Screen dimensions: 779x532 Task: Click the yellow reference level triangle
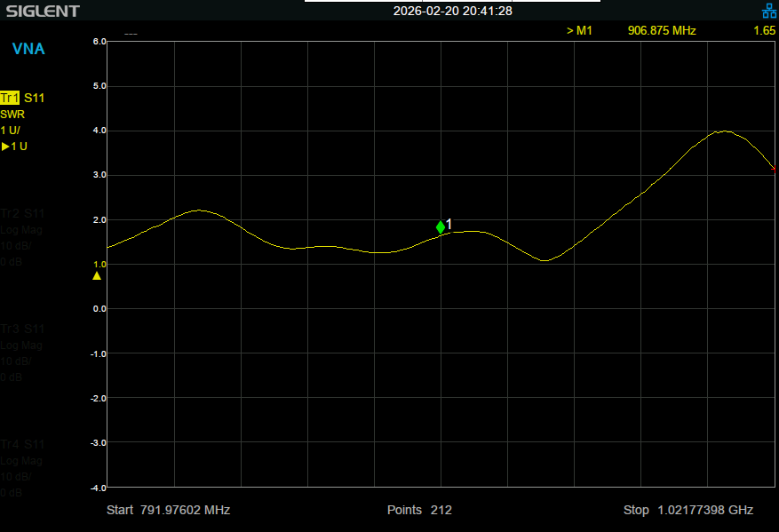(x=98, y=275)
